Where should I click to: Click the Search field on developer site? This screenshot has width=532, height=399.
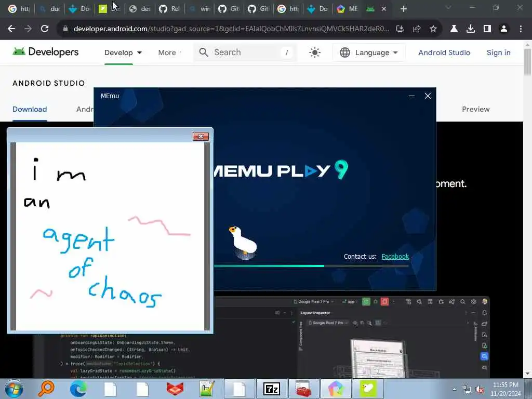(245, 52)
